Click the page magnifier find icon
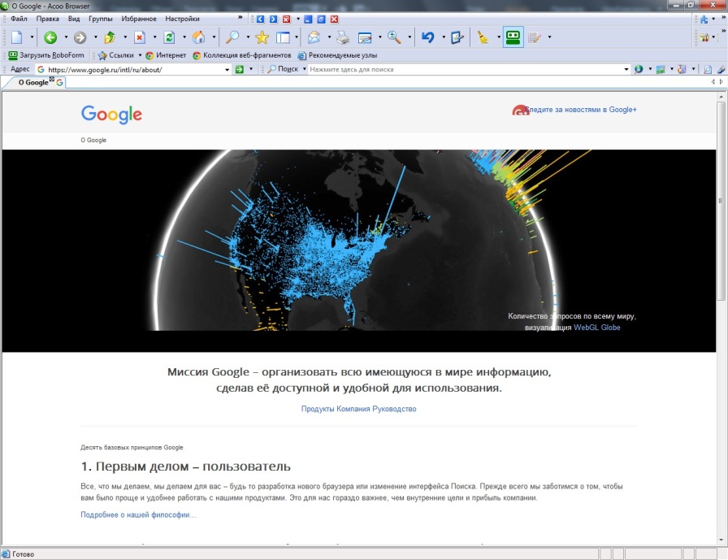Image resolution: width=728 pixels, height=560 pixels. 708,69
